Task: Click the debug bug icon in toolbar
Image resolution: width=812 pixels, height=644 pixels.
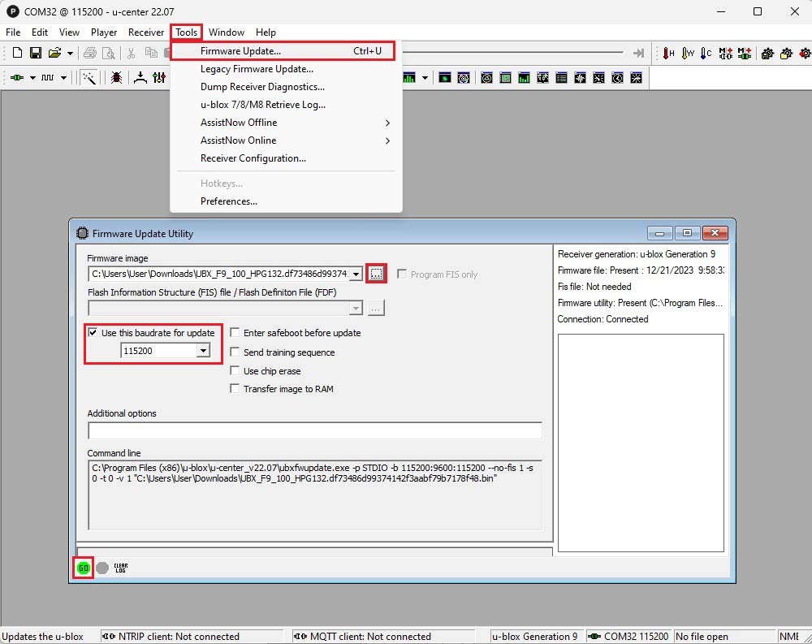Action: 117,78
